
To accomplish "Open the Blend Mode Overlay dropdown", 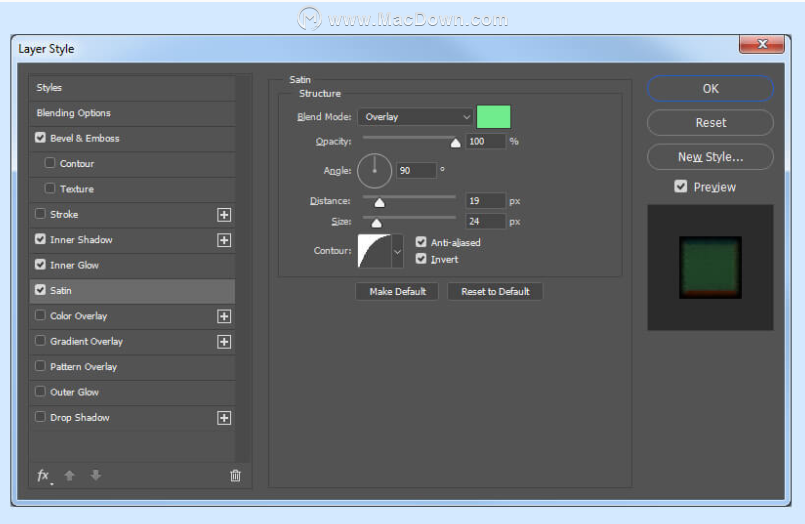I will [x=415, y=117].
